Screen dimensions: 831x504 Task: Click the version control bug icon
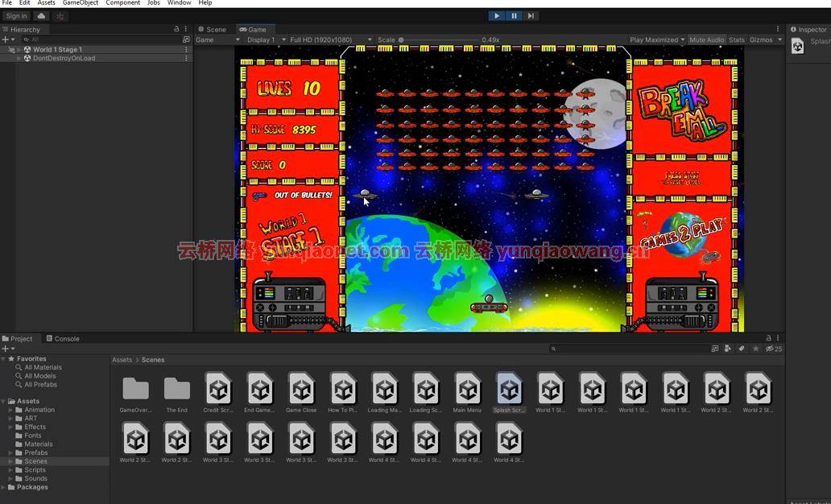pyautogui.click(x=60, y=16)
